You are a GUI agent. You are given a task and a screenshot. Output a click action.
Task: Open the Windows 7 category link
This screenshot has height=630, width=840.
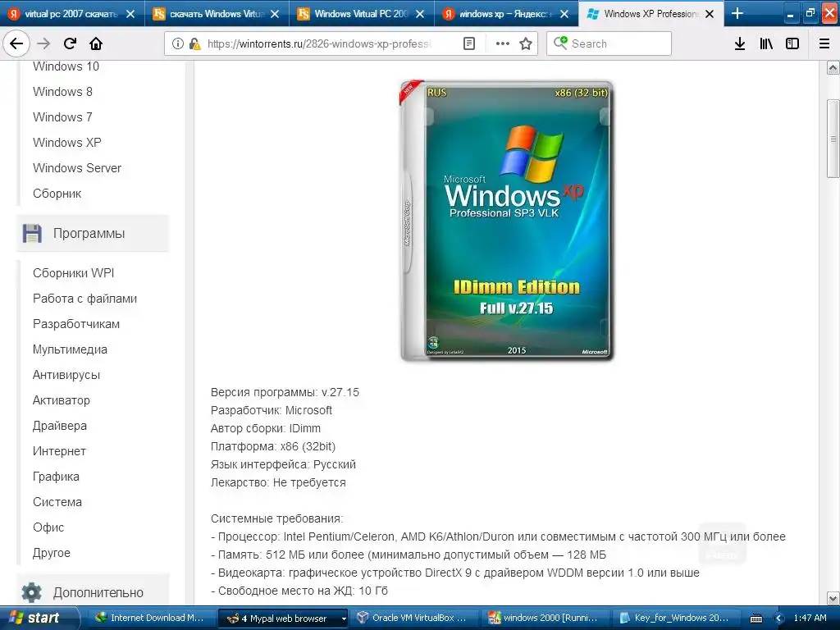coord(62,117)
